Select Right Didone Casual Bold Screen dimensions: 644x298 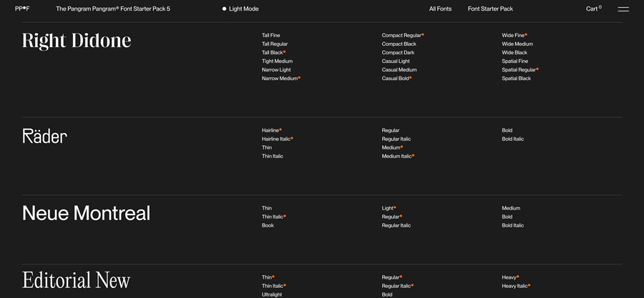coord(396,79)
